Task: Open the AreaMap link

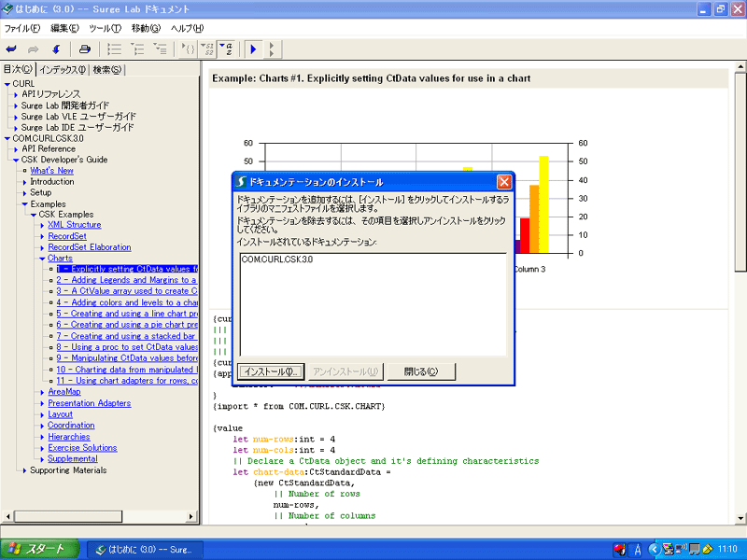Action: coord(64,391)
